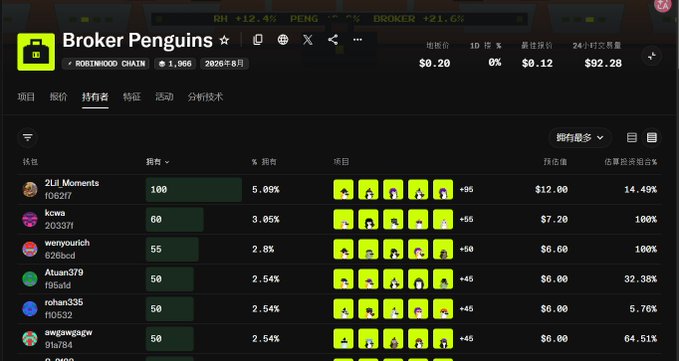Click the share icon

point(333,40)
